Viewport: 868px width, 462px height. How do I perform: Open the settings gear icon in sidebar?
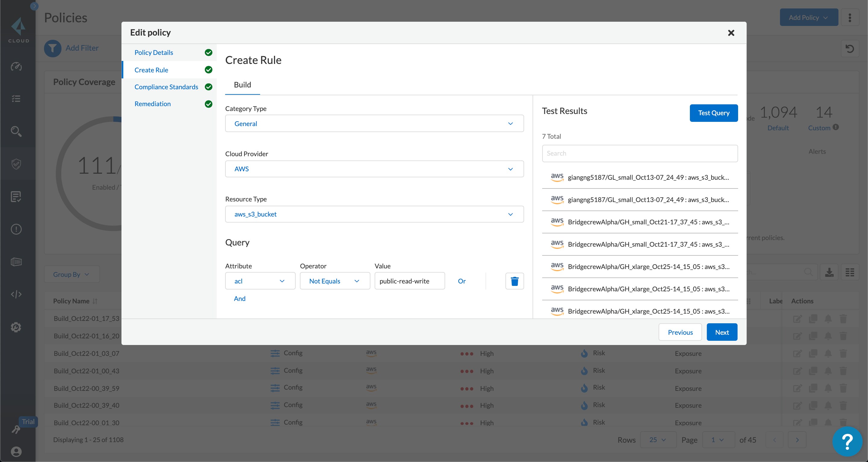(x=16, y=327)
